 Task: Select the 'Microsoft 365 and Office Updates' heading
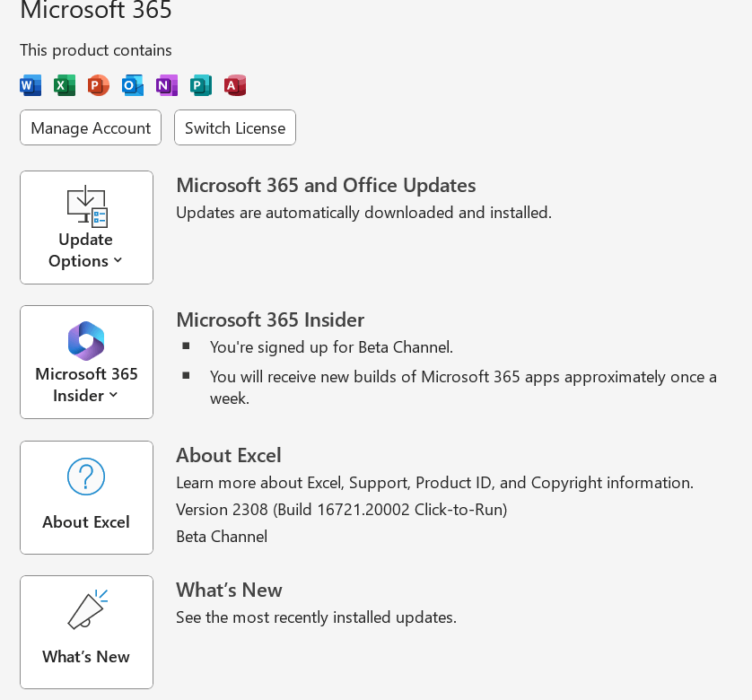[326, 186]
